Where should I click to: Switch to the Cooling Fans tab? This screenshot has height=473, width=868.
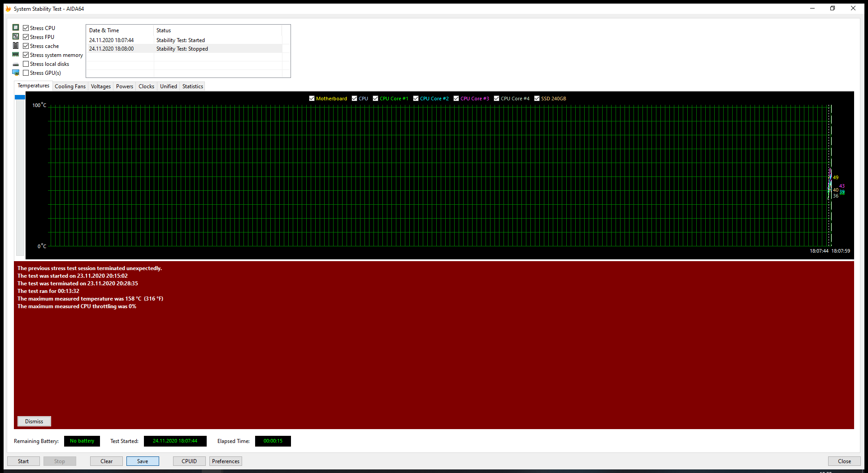point(70,86)
